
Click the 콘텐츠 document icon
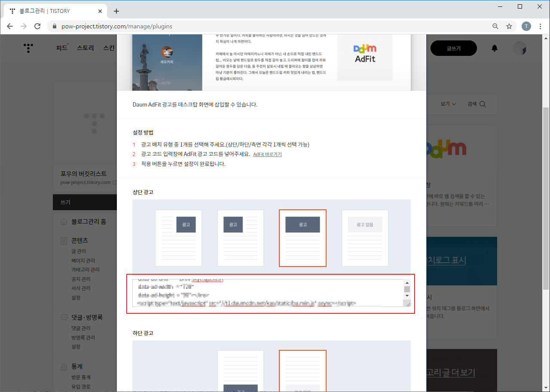[64, 241]
